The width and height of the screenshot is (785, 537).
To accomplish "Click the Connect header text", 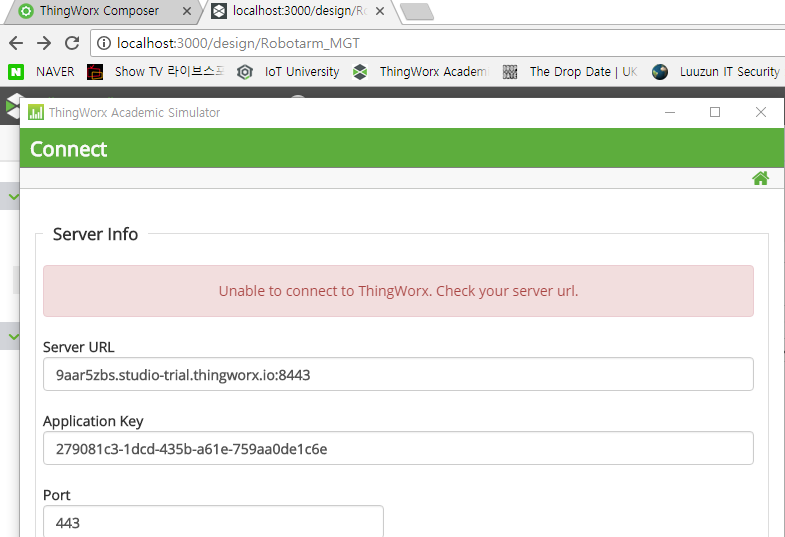I will pos(69,149).
